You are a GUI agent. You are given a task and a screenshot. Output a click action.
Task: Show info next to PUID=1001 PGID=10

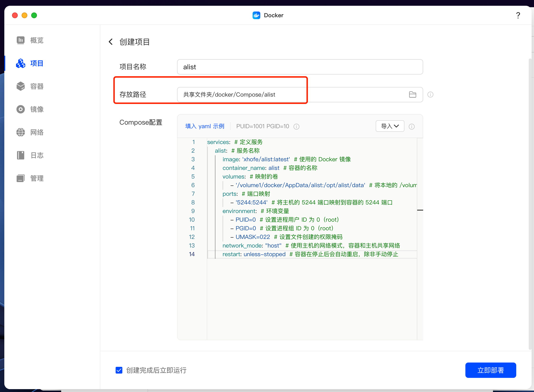coord(297,127)
